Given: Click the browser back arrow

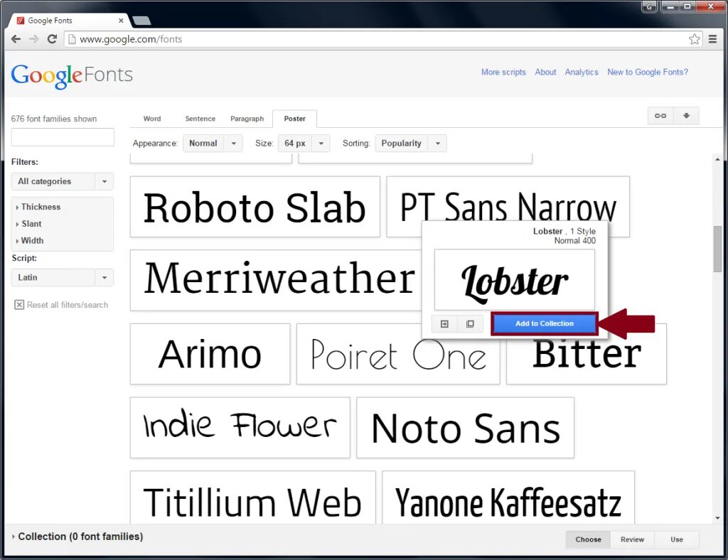Looking at the screenshot, I should click(16, 39).
